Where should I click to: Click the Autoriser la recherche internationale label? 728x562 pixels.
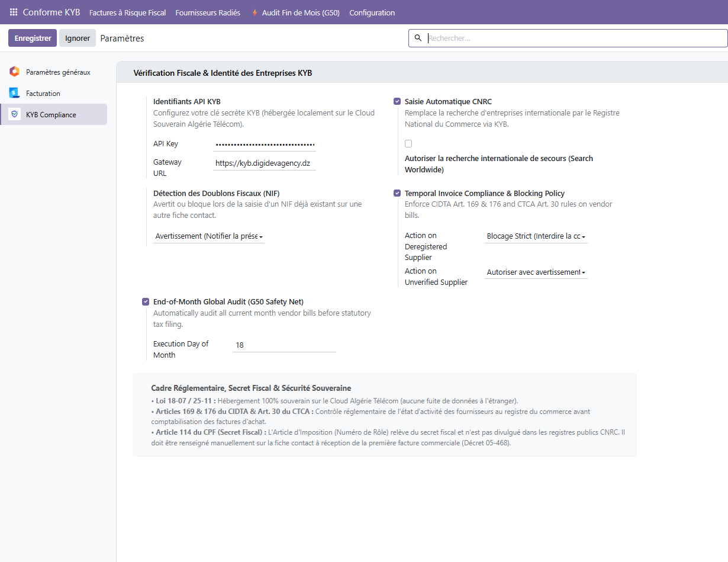coord(499,164)
